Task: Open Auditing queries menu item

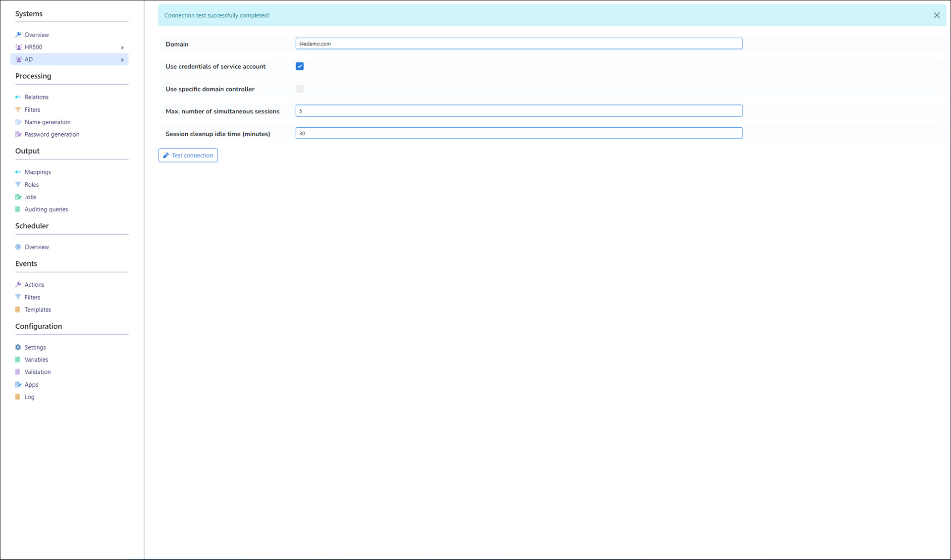Action: (46, 209)
